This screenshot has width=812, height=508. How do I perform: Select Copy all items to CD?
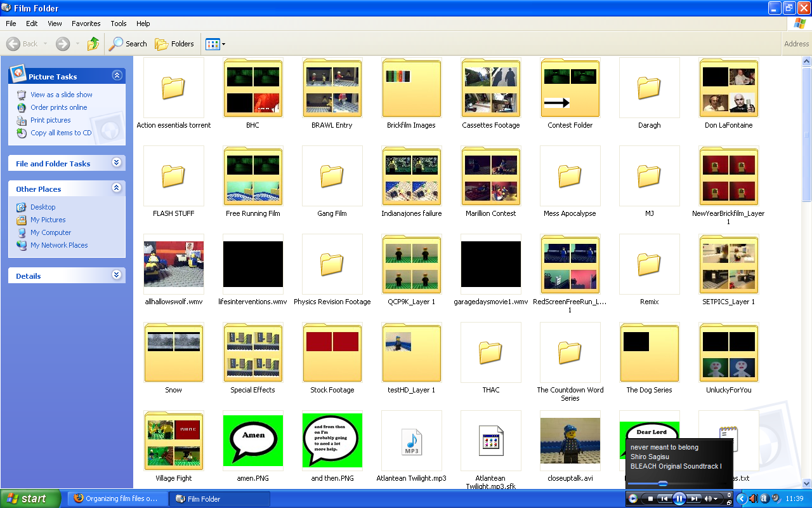coord(62,132)
